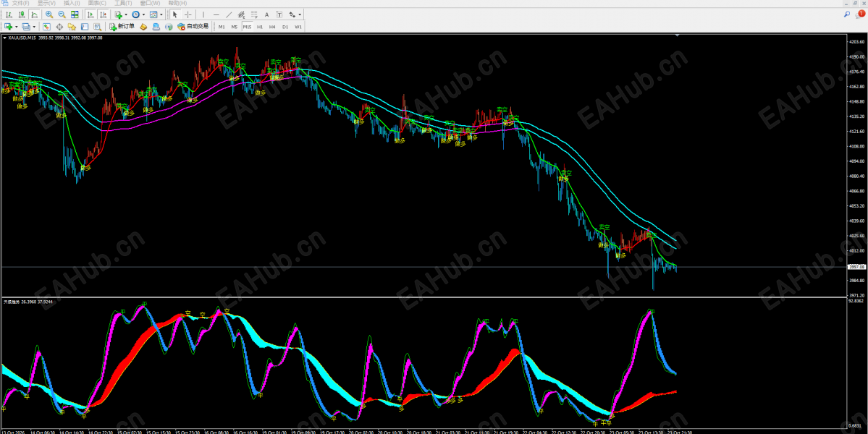Tile chart windows with the grid icon
This screenshot has width=868, height=434.
(75, 15)
